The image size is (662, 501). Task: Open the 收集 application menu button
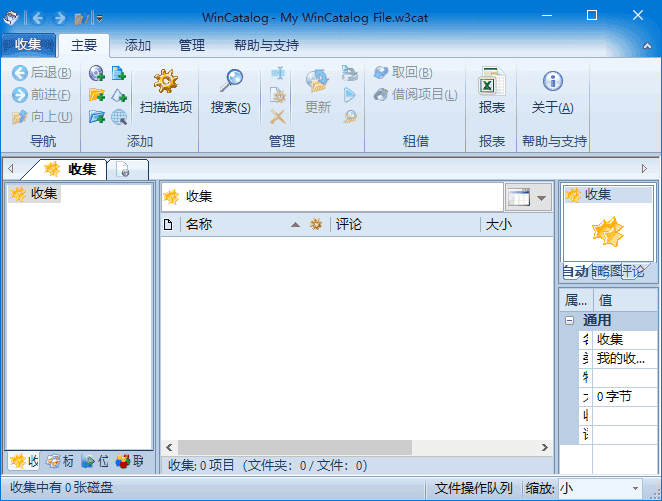(x=28, y=45)
